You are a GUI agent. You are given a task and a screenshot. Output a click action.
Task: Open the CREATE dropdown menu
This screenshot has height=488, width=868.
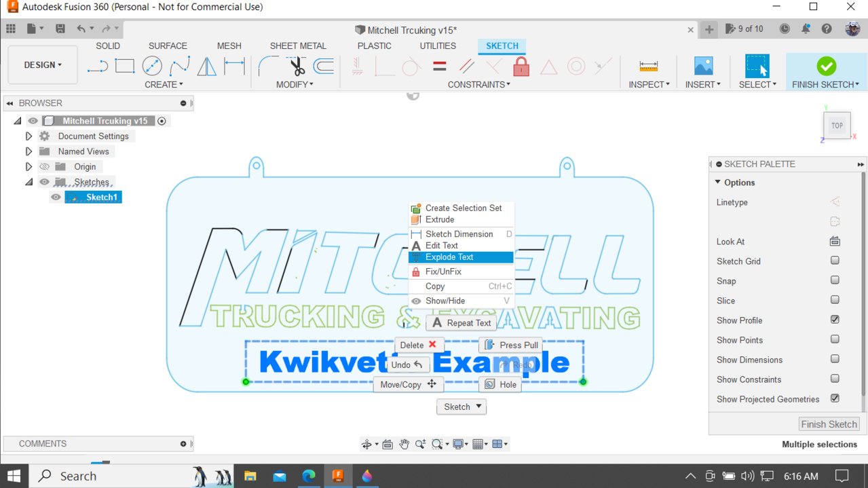(x=164, y=85)
